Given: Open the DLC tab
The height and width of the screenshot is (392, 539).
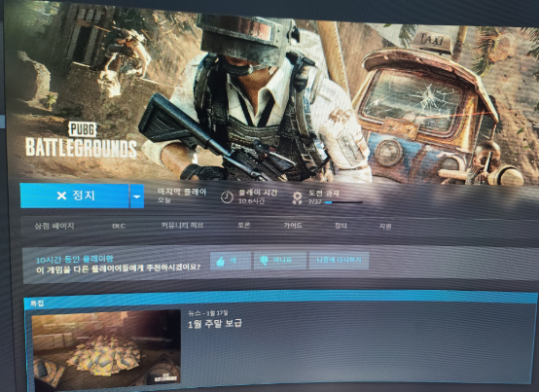Looking at the screenshot, I should (119, 226).
